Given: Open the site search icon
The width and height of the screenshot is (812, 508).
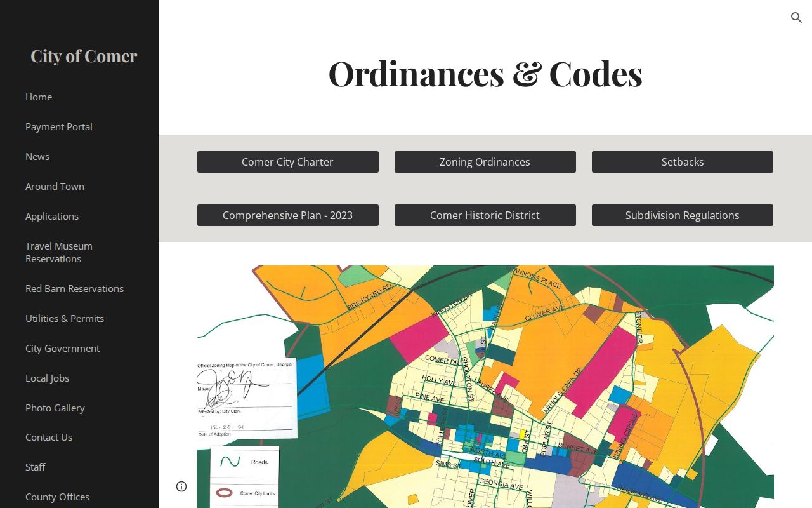Looking at the screenshot, I should pos(797,18).
